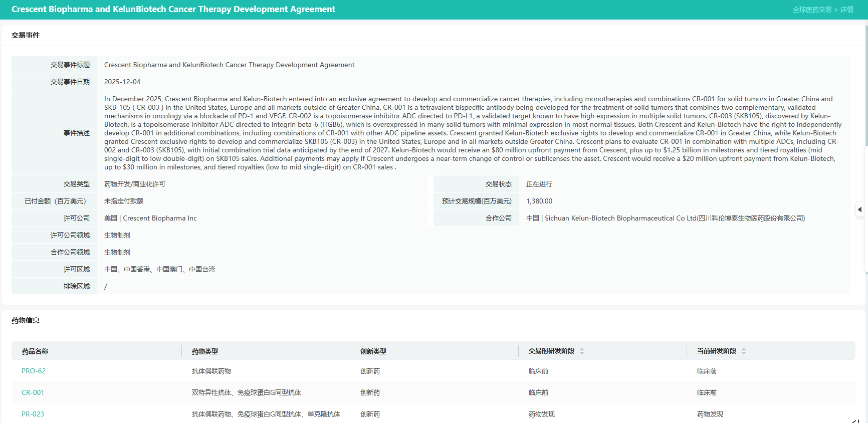Screen dimensions: 868x423
Task: Click the 抗体偶联药物 cell in PRO-62 row
Action: [x=211, y=371]
